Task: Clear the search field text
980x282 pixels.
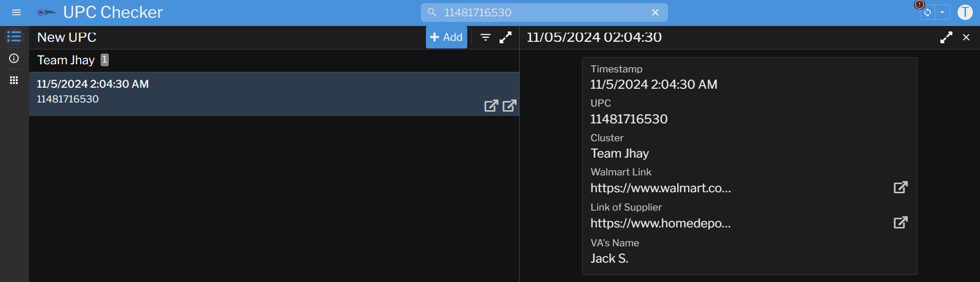Action: pyautogui.click(x=655, y=13)
